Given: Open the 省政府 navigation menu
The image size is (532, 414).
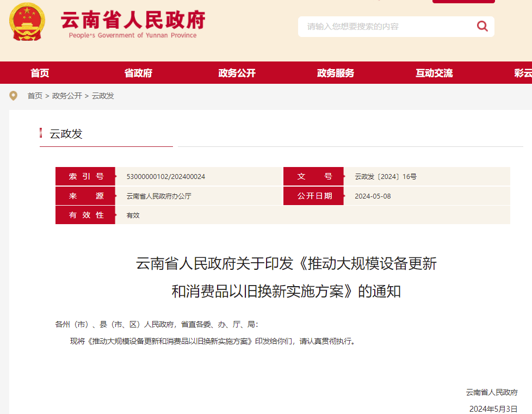Looking at the screenshot, I should point(138,73).
